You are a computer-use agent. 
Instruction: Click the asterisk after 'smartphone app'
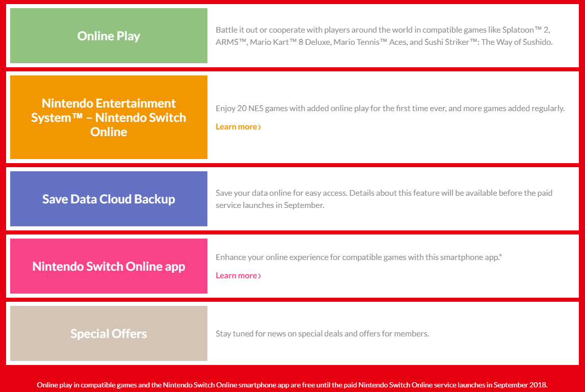click(x=500, y=255)
